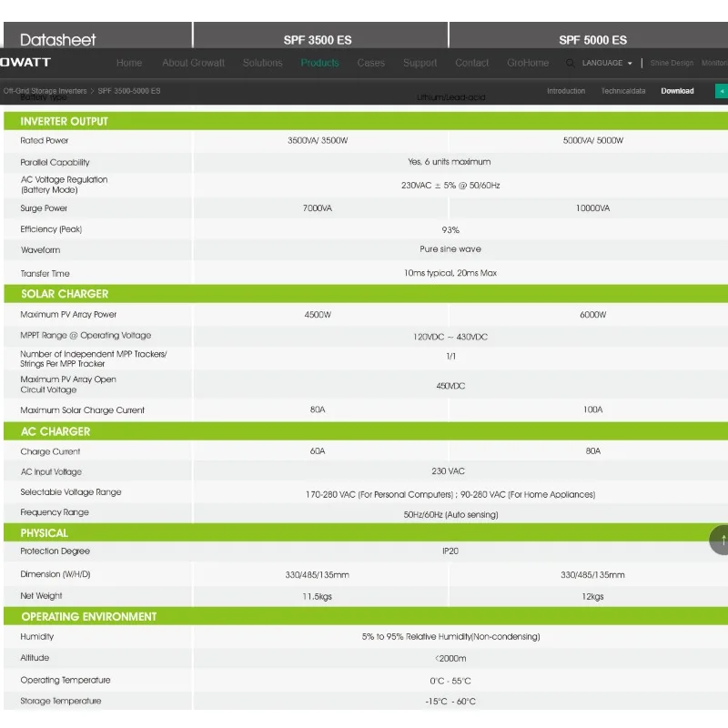Click the SPF 3500-5000 ES breadcrumb
The width and height of the screenshot is (728, 728).
point(129,91)
